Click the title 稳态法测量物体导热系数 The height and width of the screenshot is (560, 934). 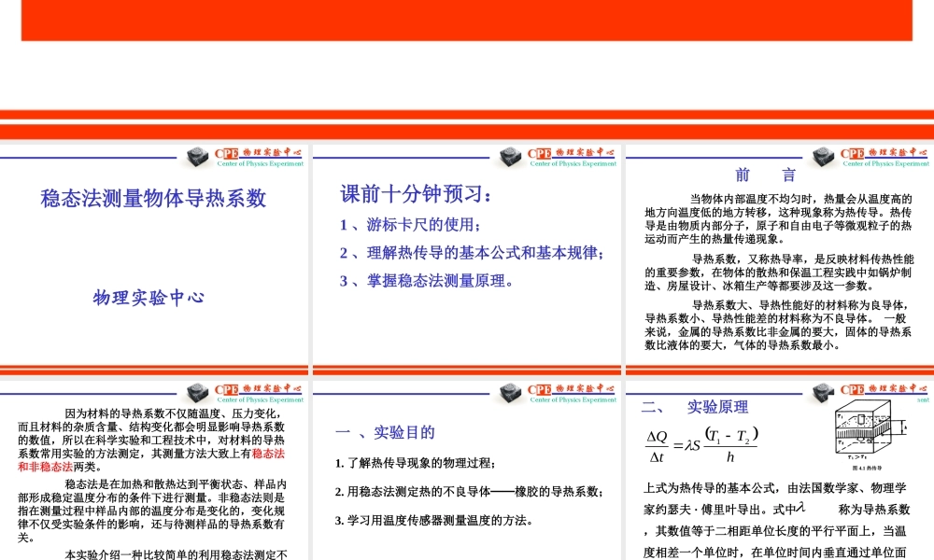(155, 196)
